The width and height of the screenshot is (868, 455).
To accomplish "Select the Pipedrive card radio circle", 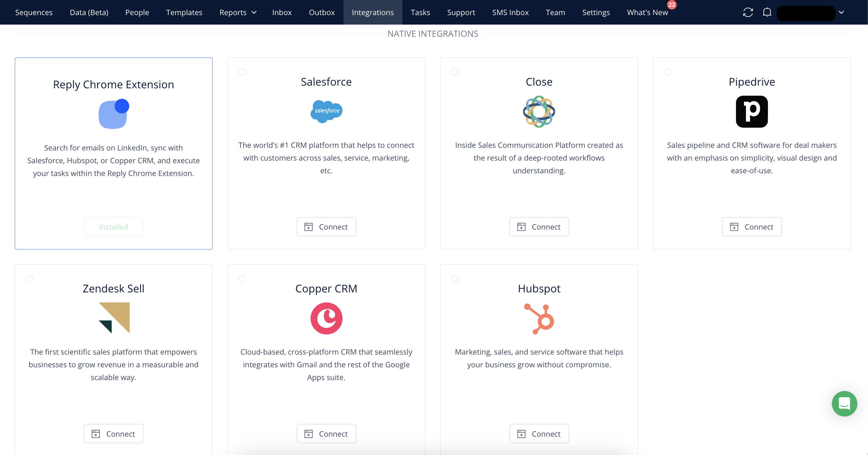I will click(x=667, y=72).
